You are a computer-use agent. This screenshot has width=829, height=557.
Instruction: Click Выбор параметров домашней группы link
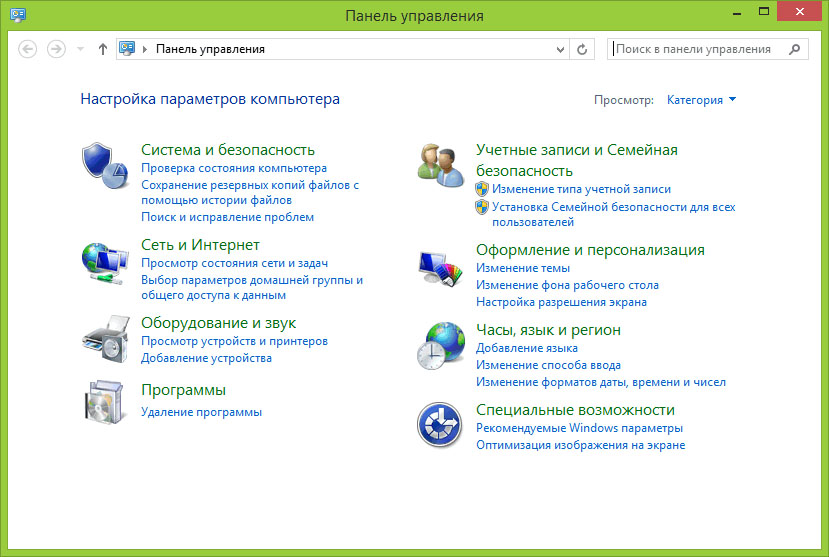click(252, 287)
